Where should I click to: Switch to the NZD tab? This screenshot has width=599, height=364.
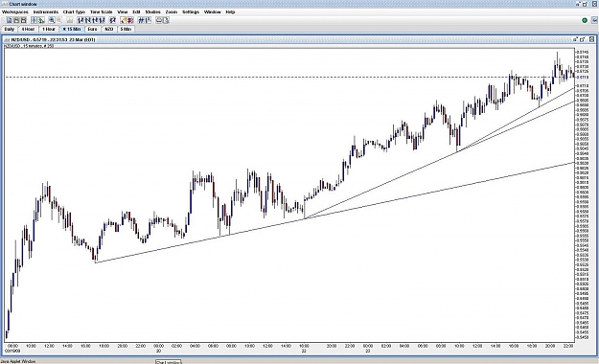tap(109, 29)
